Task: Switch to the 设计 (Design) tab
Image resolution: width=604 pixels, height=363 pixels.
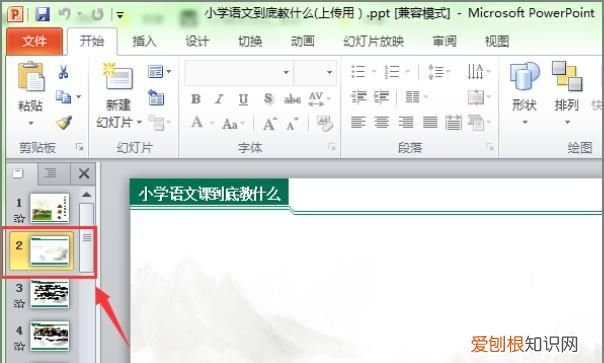Action: (197, 41)
